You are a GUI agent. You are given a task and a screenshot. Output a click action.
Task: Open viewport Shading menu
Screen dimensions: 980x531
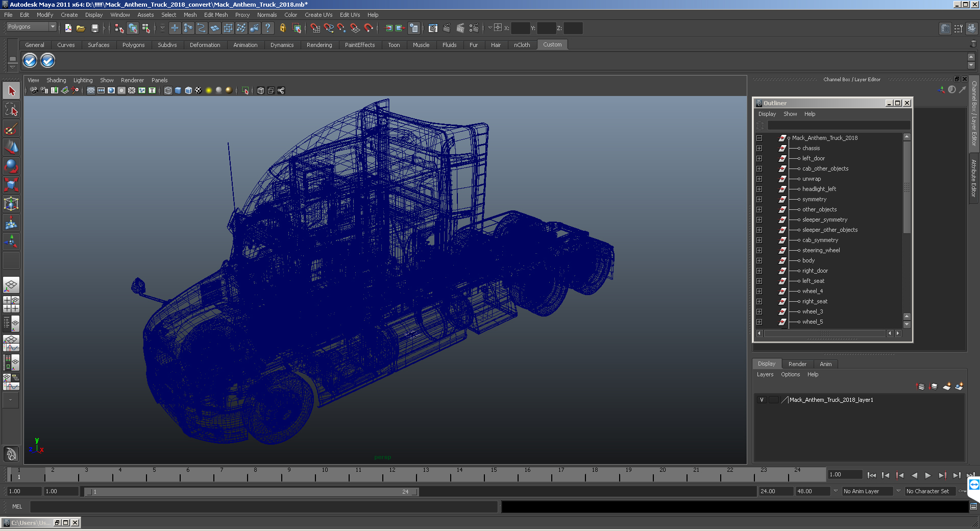point(56,80)
